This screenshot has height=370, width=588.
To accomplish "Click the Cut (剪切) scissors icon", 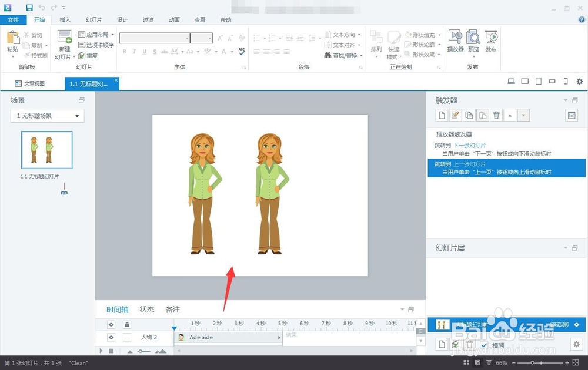I will [x=26, y=35].
